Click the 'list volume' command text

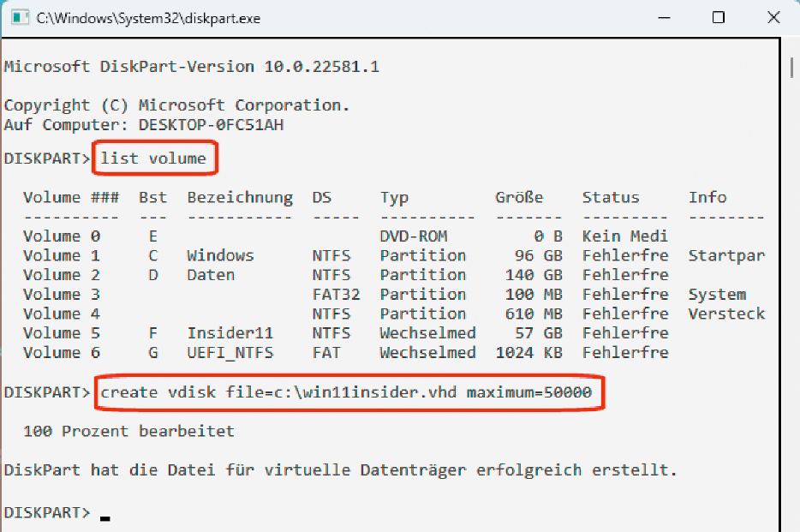click(x=153, y=158)
